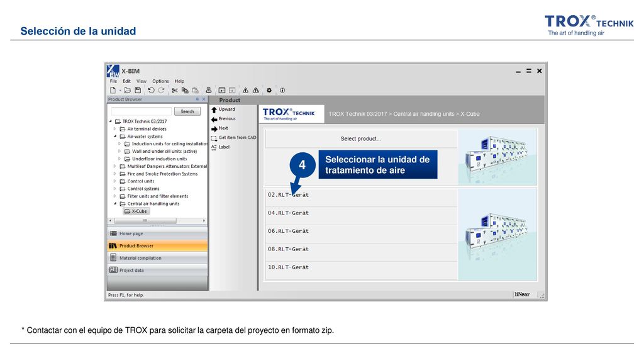Click the second warning triangle icon

pos(255,91)
